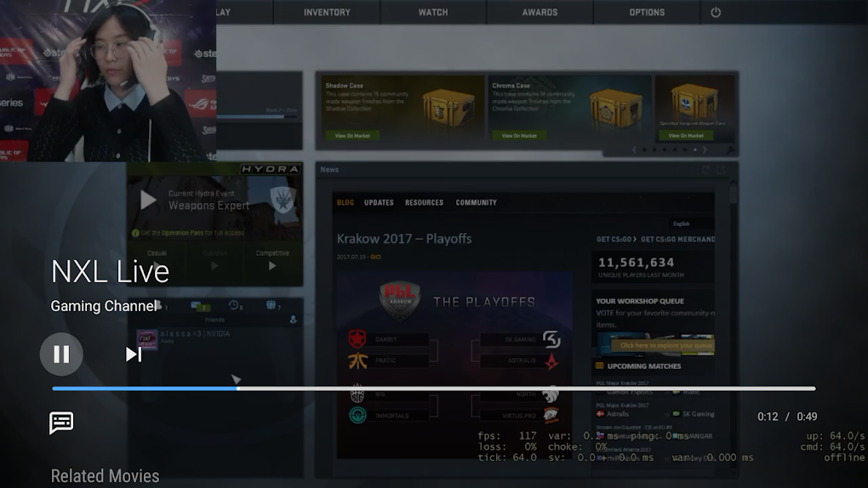Switch to the COMMUNITY news tab
The width and height of the screenshot is (868, 488).
pos(476,202)
